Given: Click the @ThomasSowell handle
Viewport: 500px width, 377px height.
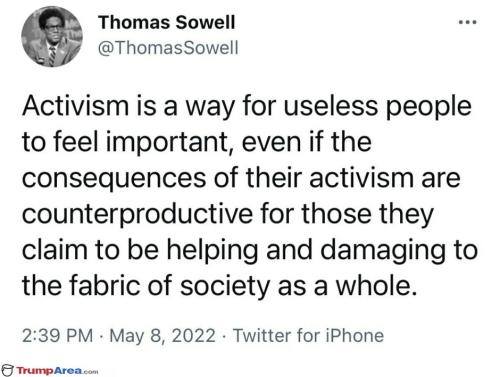Looking at the screenshot, I should [168, 48].
